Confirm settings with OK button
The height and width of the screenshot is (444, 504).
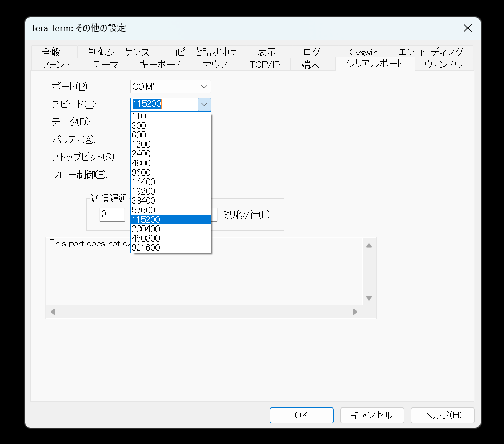[x=302, y=415]
